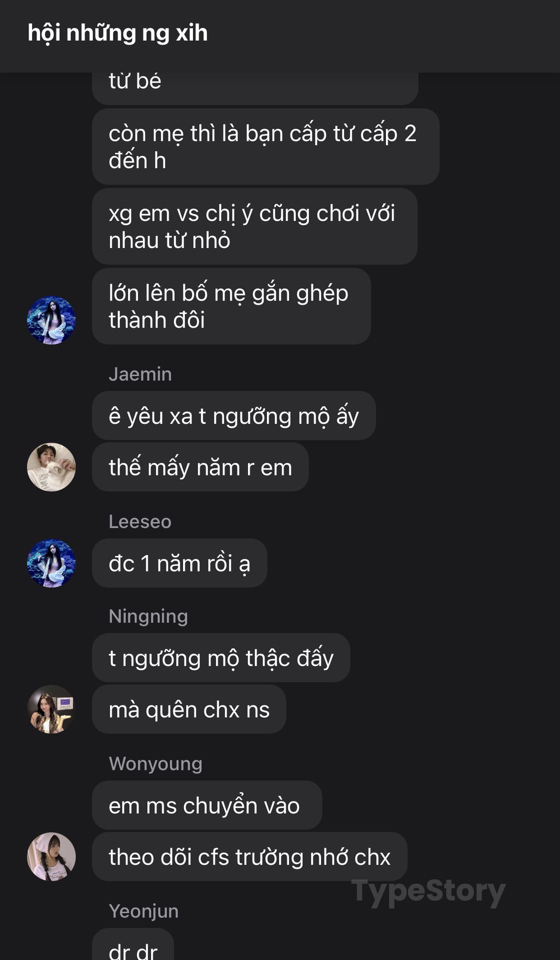Tap the sender name Yeonjun

coord(143,911)
